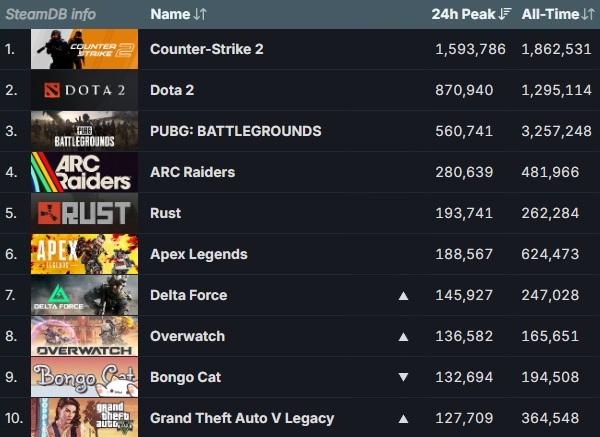Open the Overwatch logo thumbnail
This screenshot has width=600, height=437.
pos(84,336)
